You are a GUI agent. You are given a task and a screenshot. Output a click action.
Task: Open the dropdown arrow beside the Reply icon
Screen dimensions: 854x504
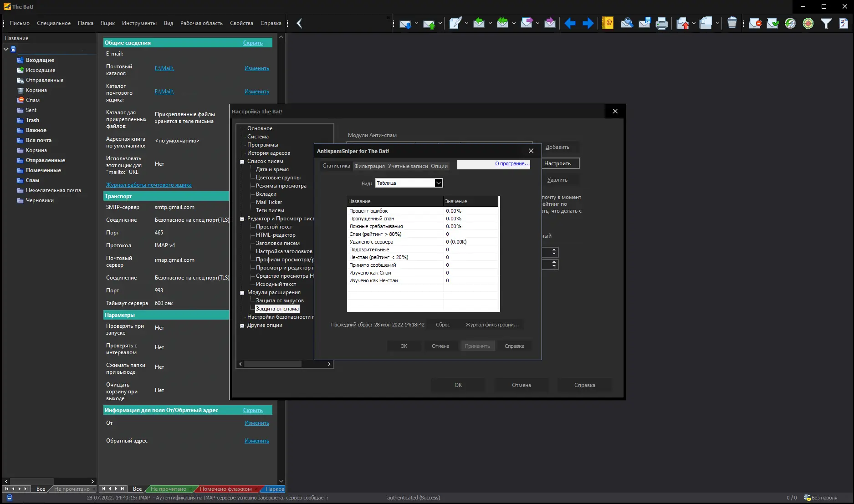pyautogui.click(x=490, y=23)
